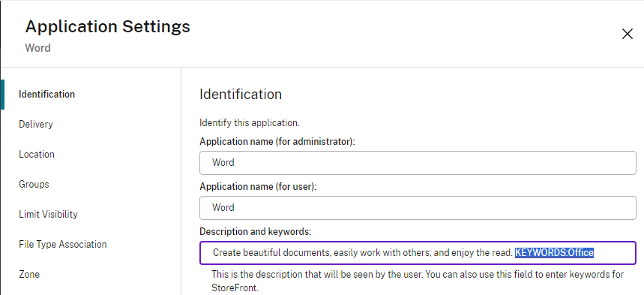Click the Application Settings title
The image size is (644, 295).
(108, 27)
